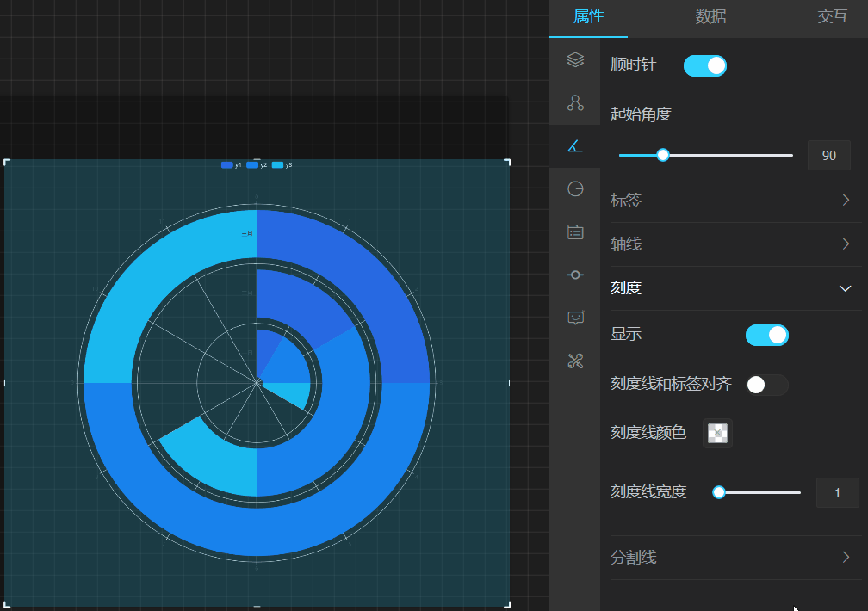Switch to the 数据 tab
Screen dimensions: 868x611
point(710,16)
